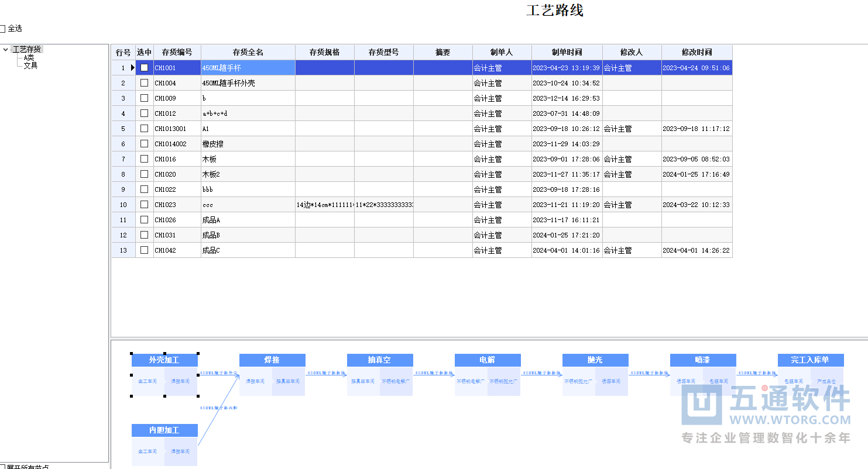The width and height of the screenshot is (868, 469).
Task: Select the 工艺存货 root tree node
Action: [x=27, y=50]
